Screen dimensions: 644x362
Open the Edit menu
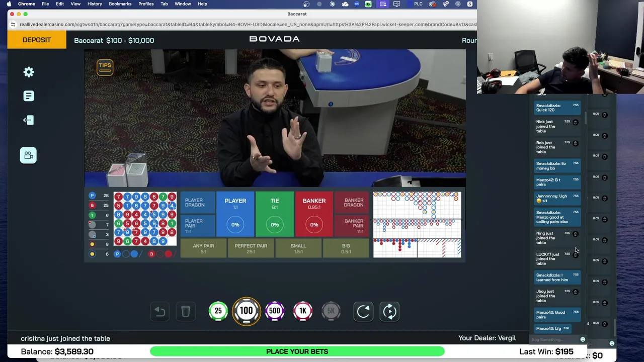[x=60, y=4]
